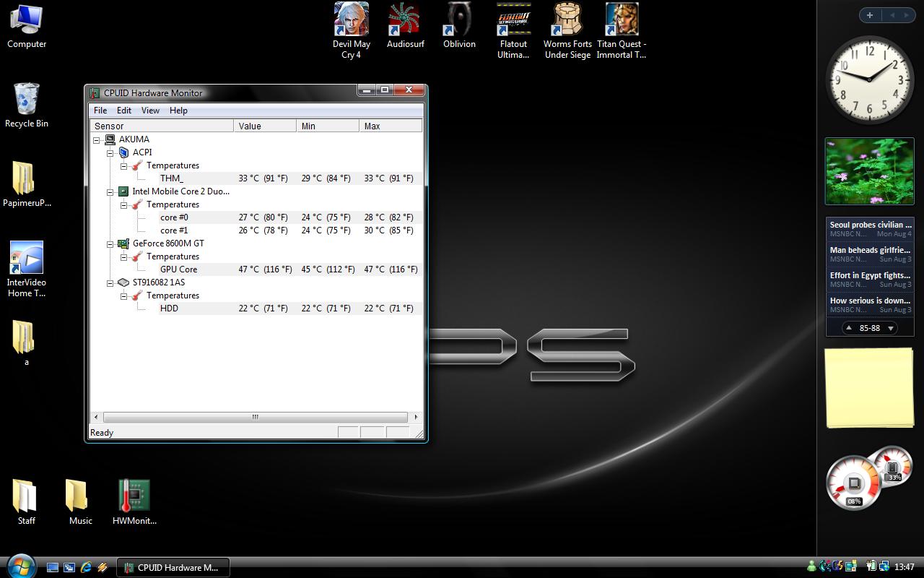Screen dimensions: 924x578
Task: Click the switch between windows quick launch icon
Action: (69, 567)
